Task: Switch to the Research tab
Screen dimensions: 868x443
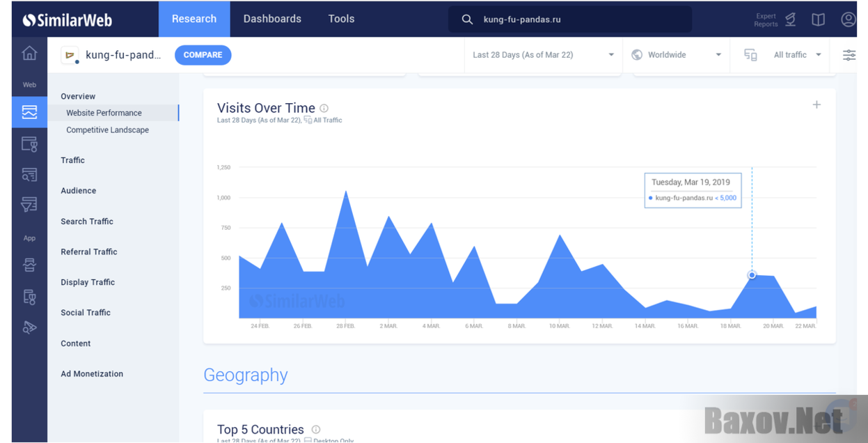Action: click(x=194, y=19)
